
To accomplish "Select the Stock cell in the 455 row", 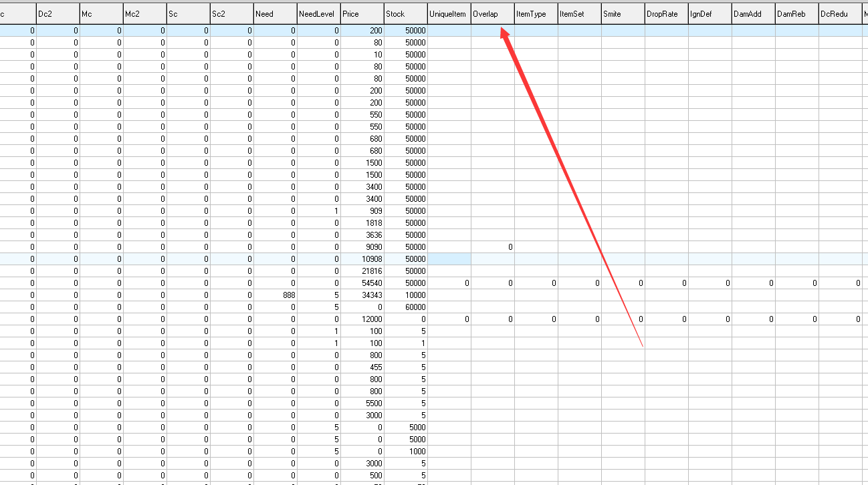I will (406, 367).
